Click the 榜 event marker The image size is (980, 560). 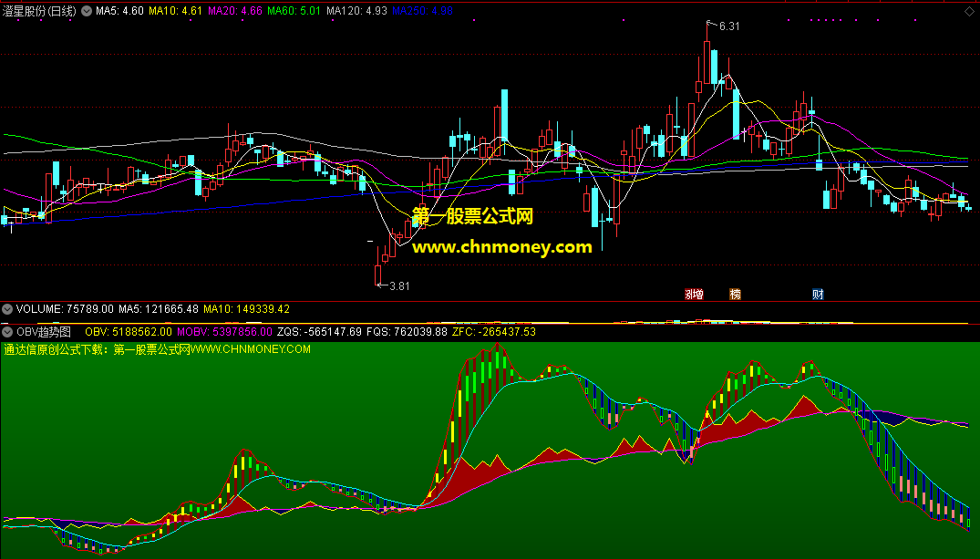735,295
